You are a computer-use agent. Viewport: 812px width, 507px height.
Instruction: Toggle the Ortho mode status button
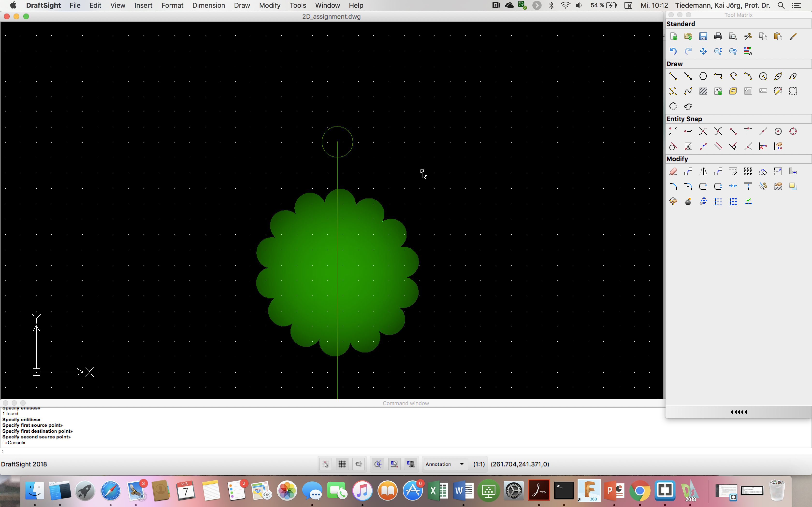point(358,464)
